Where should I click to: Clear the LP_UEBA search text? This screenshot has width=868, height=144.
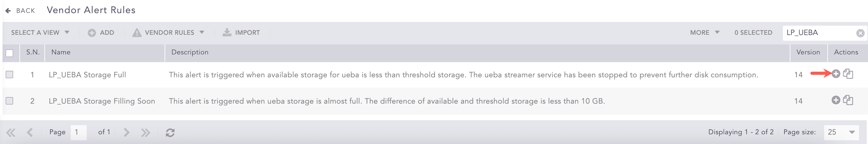click(860, 33)
